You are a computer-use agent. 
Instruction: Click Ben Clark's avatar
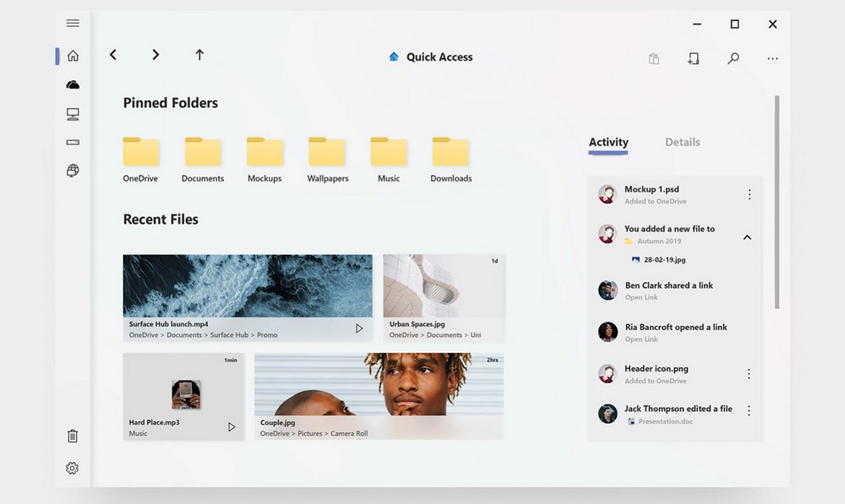pos(608,290)
